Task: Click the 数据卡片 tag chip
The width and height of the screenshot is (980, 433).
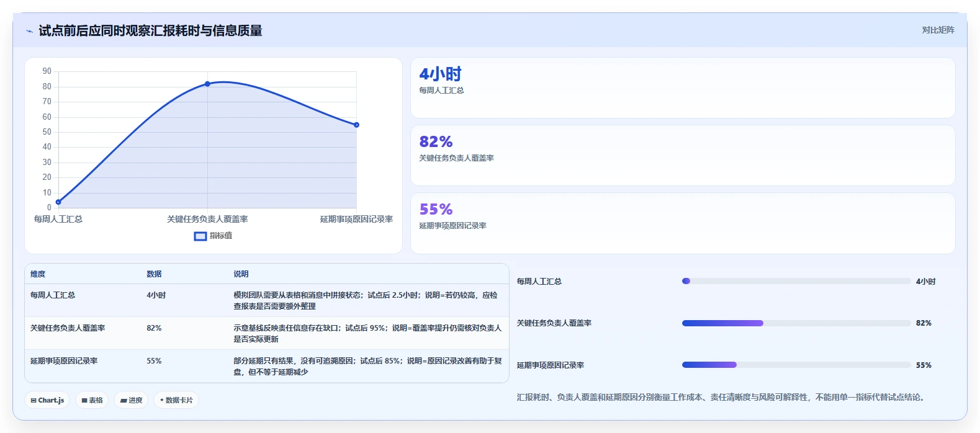Action: pyautogui.click(x=176, y=400)
